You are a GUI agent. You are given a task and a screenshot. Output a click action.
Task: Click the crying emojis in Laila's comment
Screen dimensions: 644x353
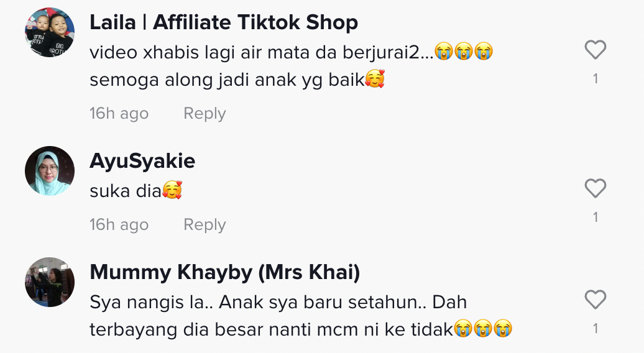tap(464, 52)
